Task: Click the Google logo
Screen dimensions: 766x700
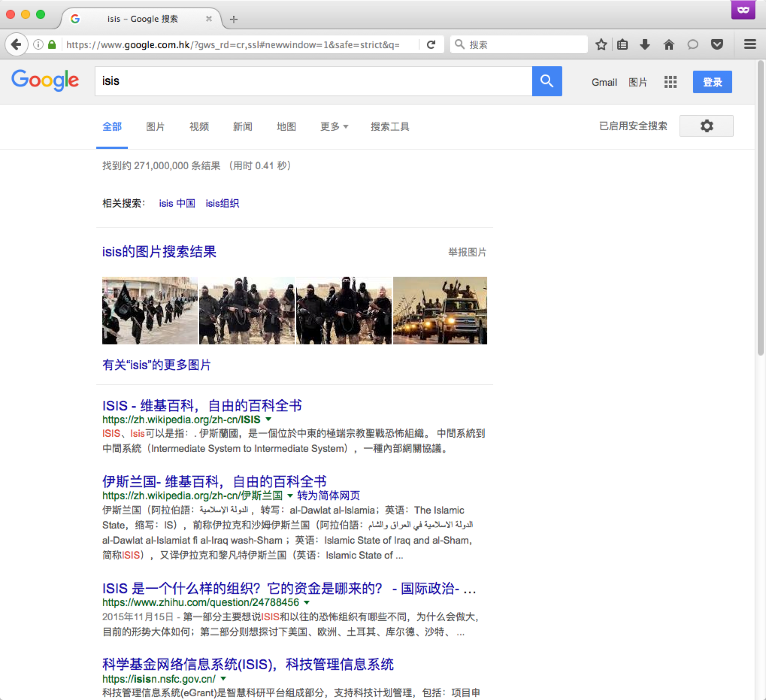Action: coord(45,80)
